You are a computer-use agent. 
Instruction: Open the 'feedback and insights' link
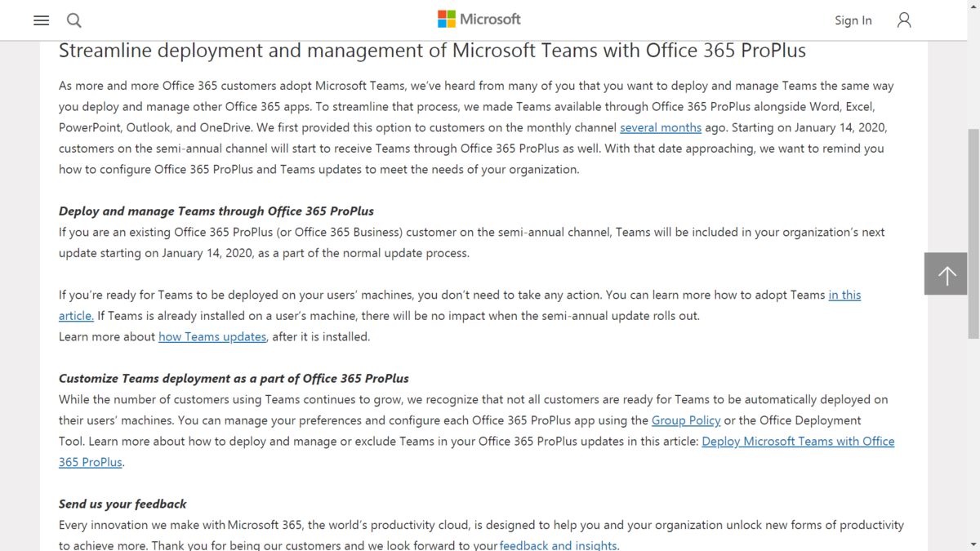pyautogui.click(x=559, y=545)
